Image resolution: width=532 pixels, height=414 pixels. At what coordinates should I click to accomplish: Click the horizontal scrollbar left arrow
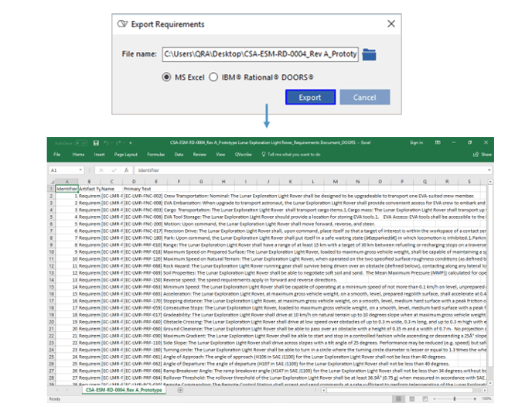click(323, 390)
